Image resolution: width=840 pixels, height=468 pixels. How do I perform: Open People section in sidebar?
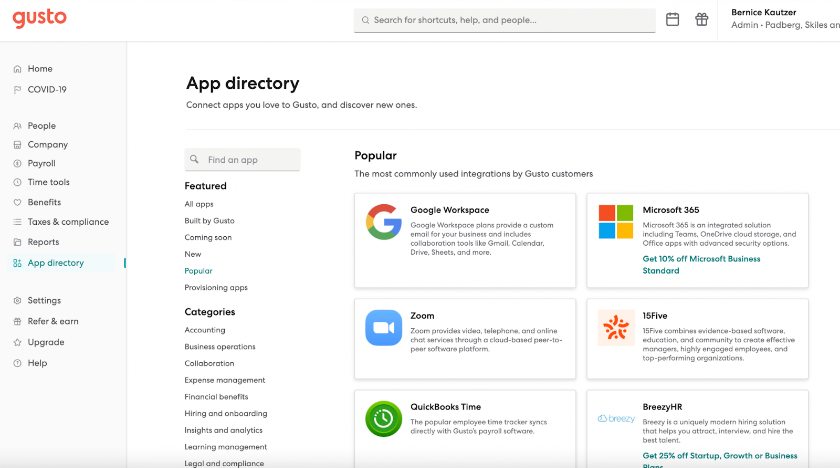tap(42, 126)
